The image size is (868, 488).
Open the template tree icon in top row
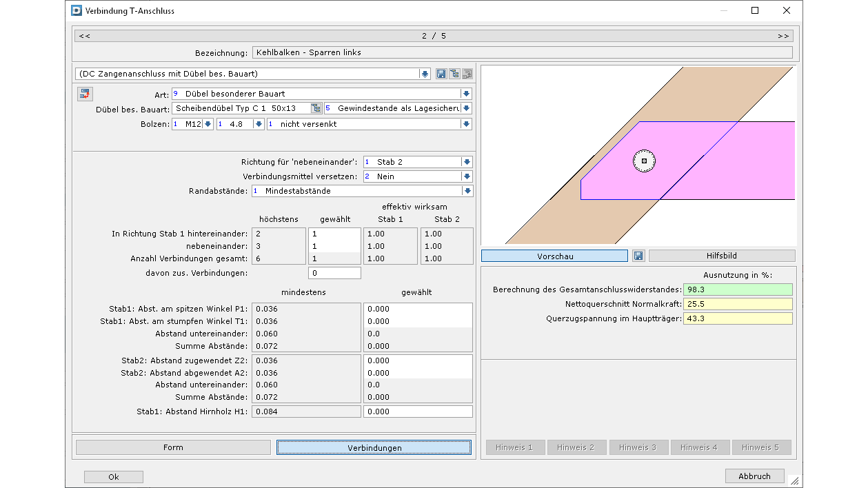(454, 74)
